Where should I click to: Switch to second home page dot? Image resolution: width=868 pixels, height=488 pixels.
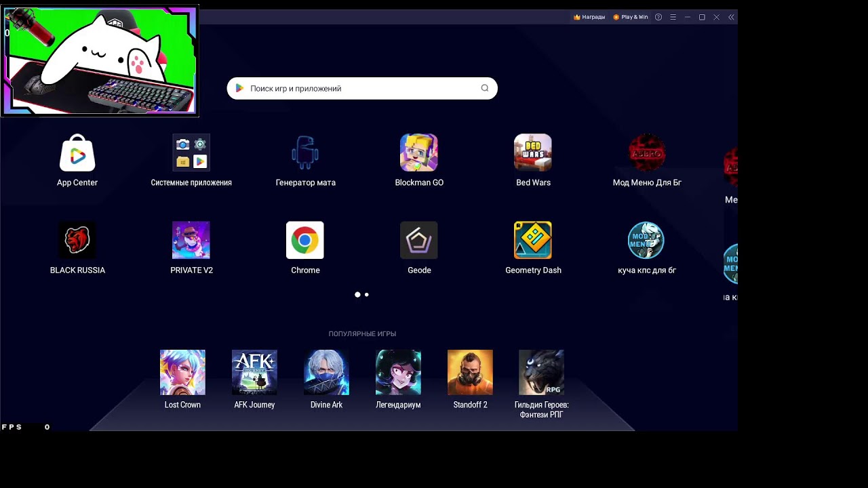click(x=367, y=295)
